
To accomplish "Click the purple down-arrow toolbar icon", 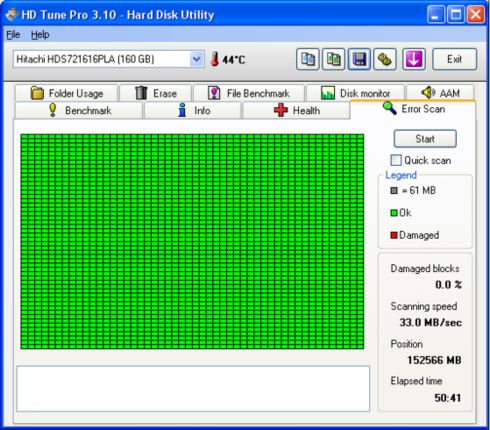I will tap(414, 59).
